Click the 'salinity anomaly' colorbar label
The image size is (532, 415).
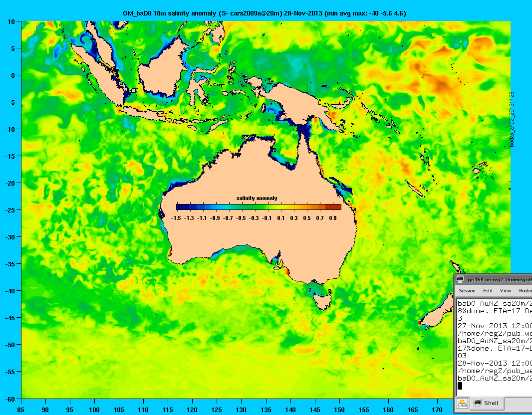tap(257, 198)
